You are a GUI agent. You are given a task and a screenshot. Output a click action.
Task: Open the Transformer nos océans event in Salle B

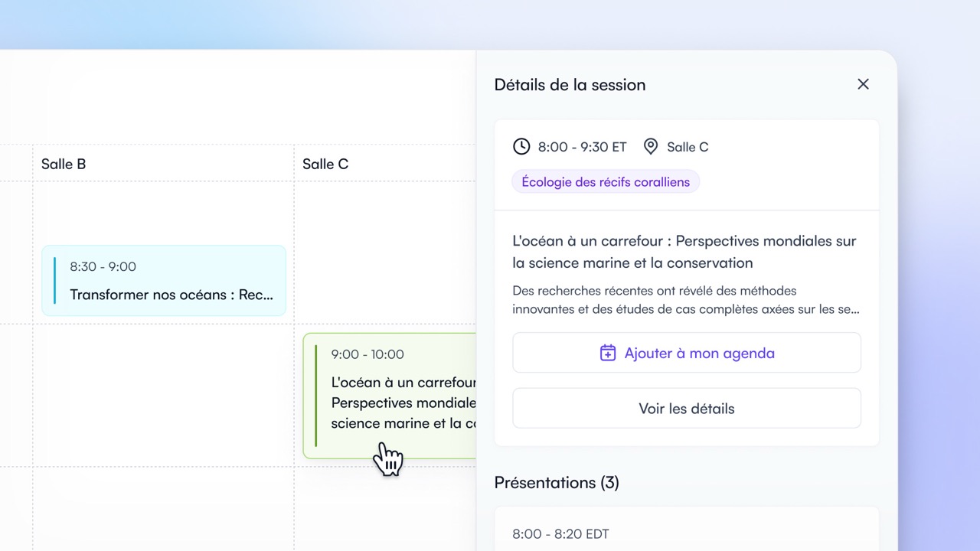click(164, 281)
